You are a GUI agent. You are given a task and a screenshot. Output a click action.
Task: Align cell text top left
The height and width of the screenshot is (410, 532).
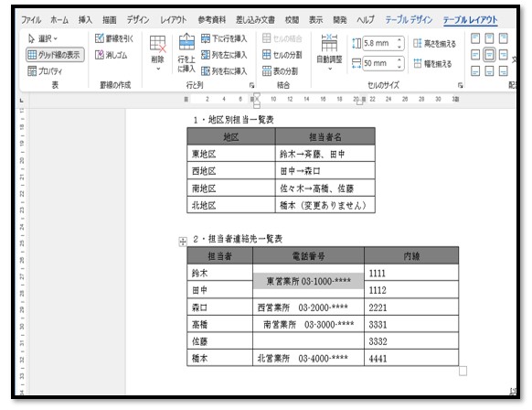click(475, 38)
